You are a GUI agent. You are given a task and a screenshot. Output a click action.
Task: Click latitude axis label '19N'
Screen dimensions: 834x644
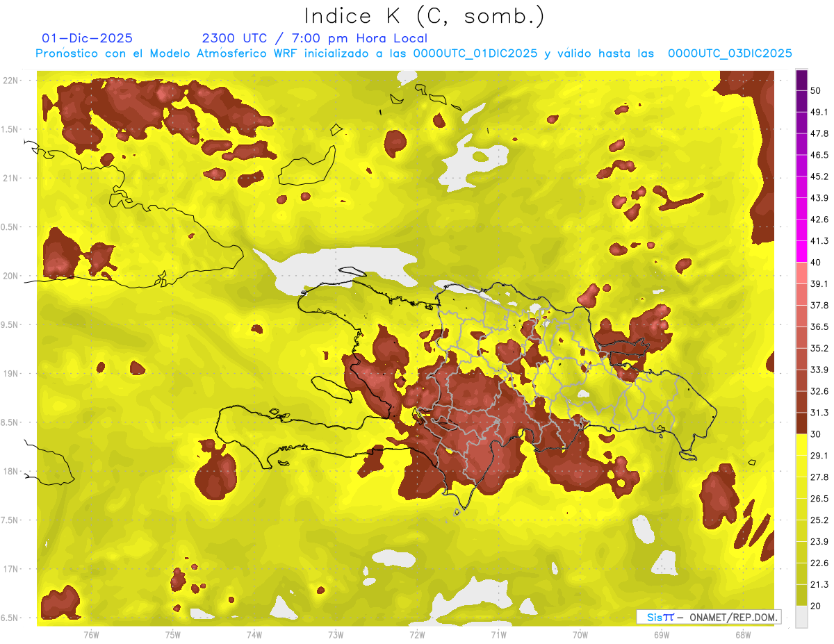point(12,374)
